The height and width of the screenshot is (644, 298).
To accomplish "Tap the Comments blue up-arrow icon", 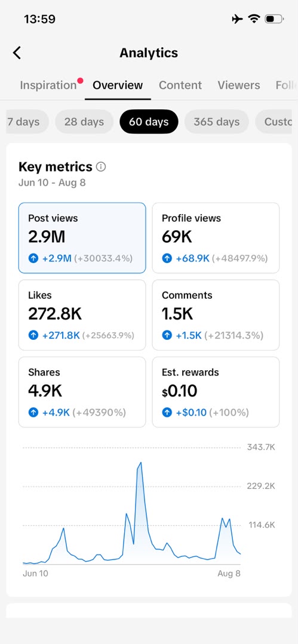I will click(167, 336).
